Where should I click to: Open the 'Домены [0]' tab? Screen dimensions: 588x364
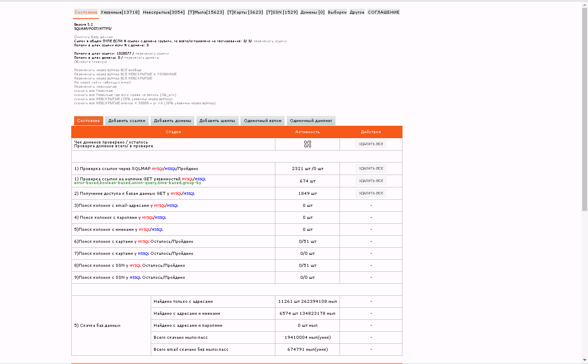pyautogui.click(x=313, y=12)
